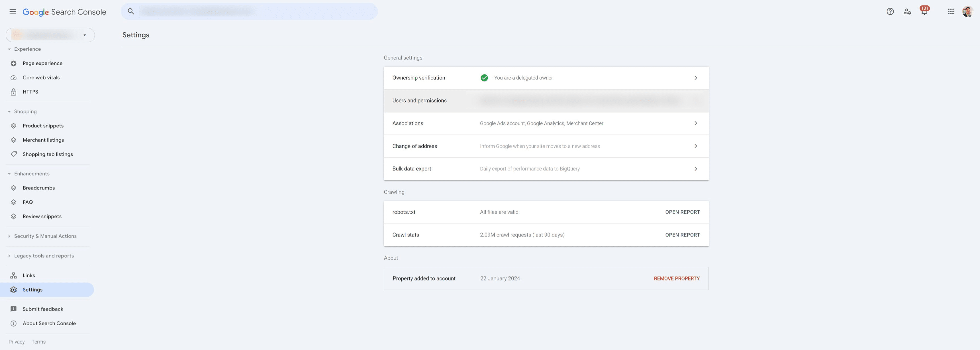Screen dimensions: 980x350
Task: Open the help question mark icon
Action: coord(890,11)
